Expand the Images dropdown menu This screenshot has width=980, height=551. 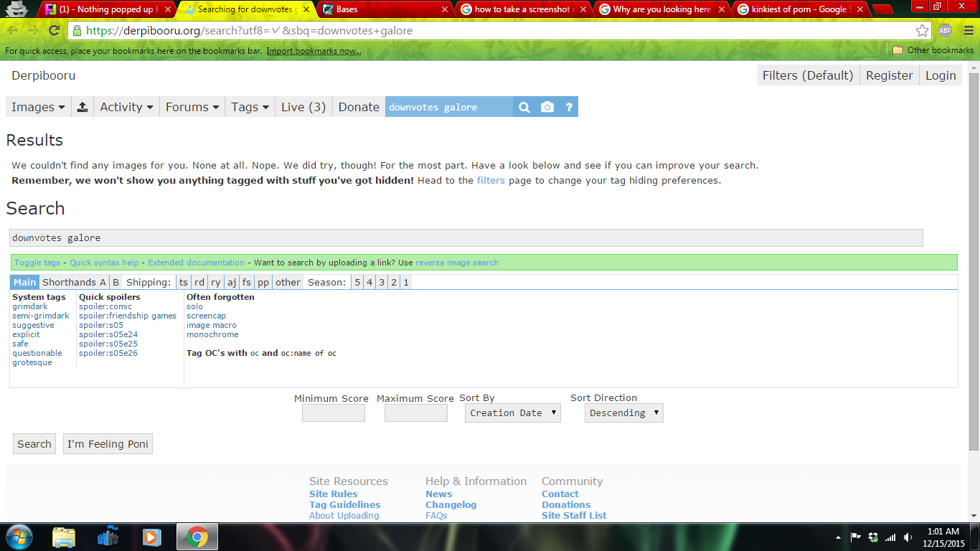coord(38,107)
